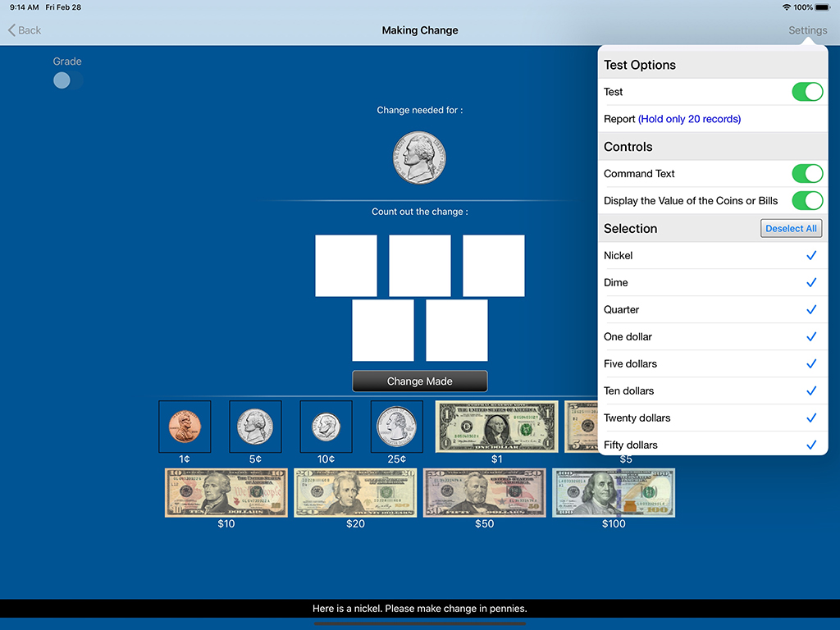The image size is (840, 630).
Task: Choose the 25¢ quarter coin
Action: [396, 427]
